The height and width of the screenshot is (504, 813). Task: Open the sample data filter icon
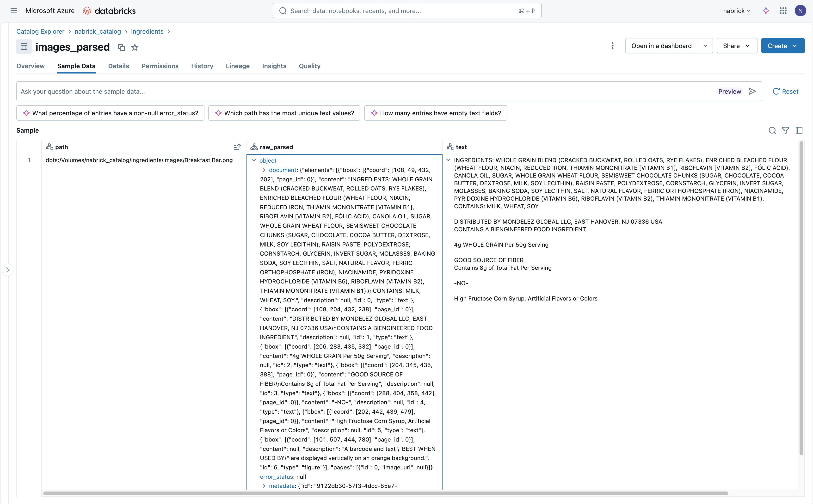(x=785, y=130)
